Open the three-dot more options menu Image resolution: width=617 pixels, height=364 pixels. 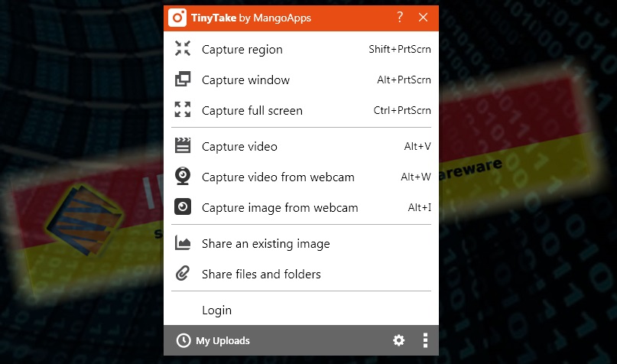[x=425, y=340]
